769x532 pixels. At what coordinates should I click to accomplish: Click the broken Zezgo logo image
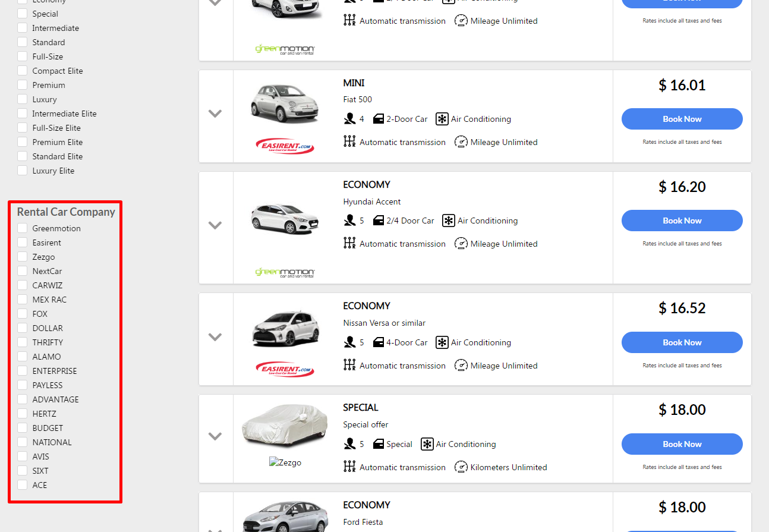(x=285, y=462)
